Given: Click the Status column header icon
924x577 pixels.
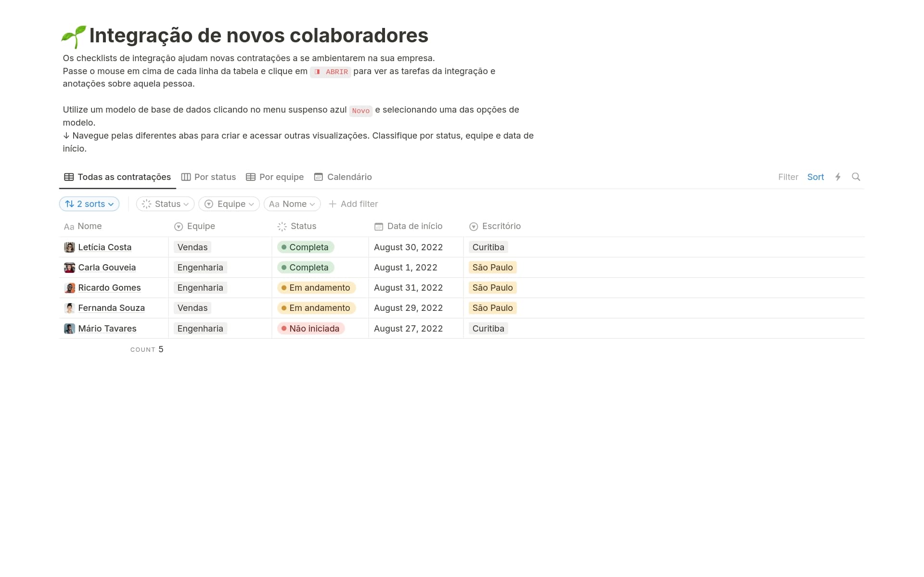Looking at the screenshot, I should (282, 227).
